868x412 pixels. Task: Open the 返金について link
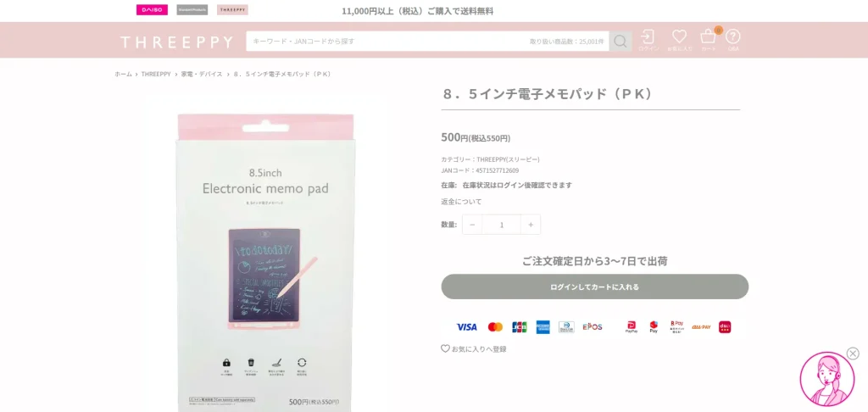point(461,202)
